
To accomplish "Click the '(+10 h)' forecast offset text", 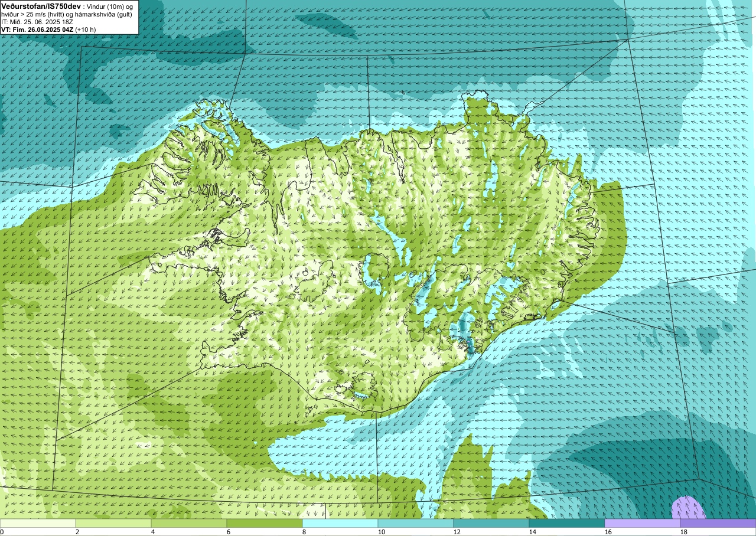I will tap(86, 29).
